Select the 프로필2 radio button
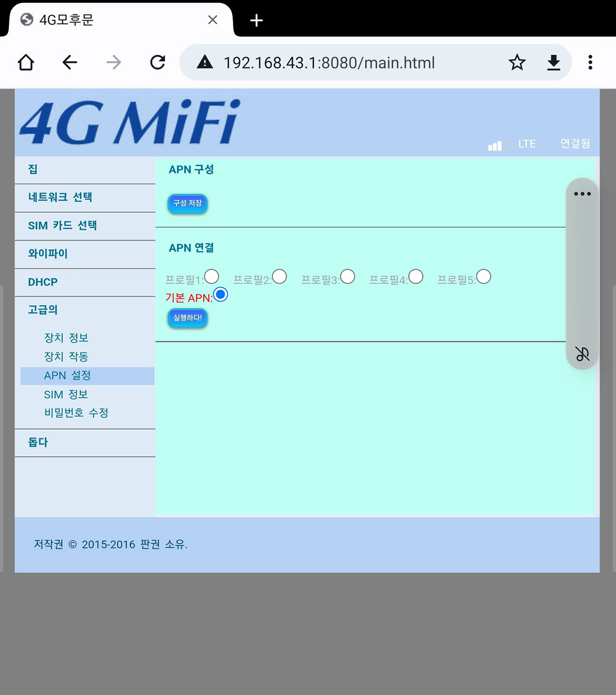 click(x=280, y=277)
